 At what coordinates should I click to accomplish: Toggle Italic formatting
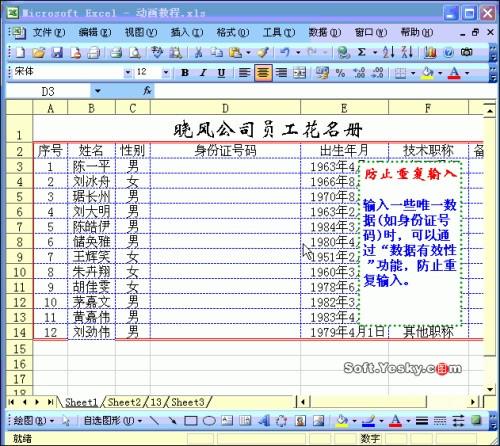click(203, 73)
